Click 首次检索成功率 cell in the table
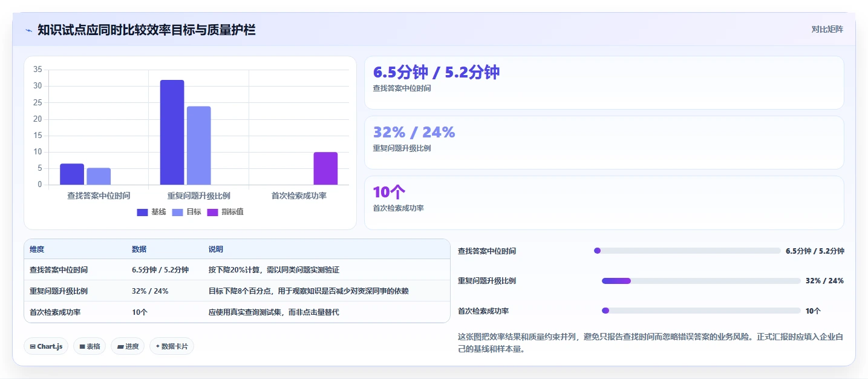The width and height of the screenshot is (868, 379). click(55, 312)
